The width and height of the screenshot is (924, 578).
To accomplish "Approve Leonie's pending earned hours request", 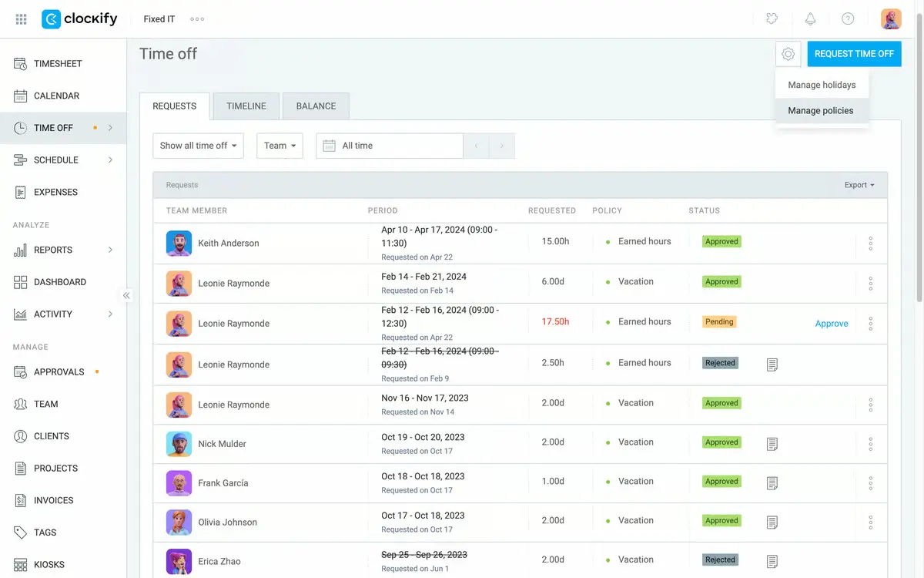I will click(x=832, y=324).
